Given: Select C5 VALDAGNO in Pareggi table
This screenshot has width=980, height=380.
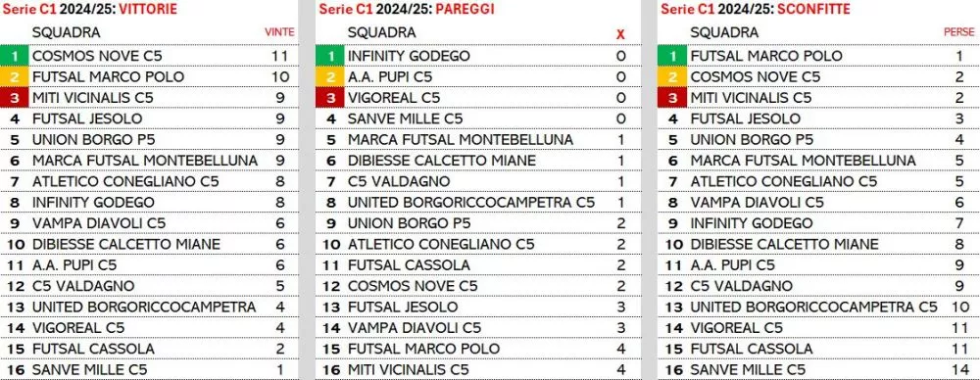Looking at the screenshot, I should click(399, 181).
